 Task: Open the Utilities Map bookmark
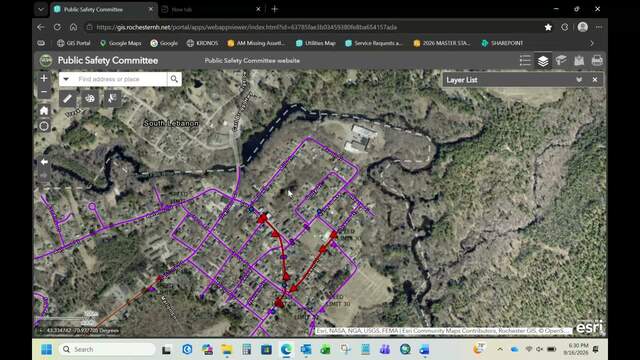click(x=316, y=43)
